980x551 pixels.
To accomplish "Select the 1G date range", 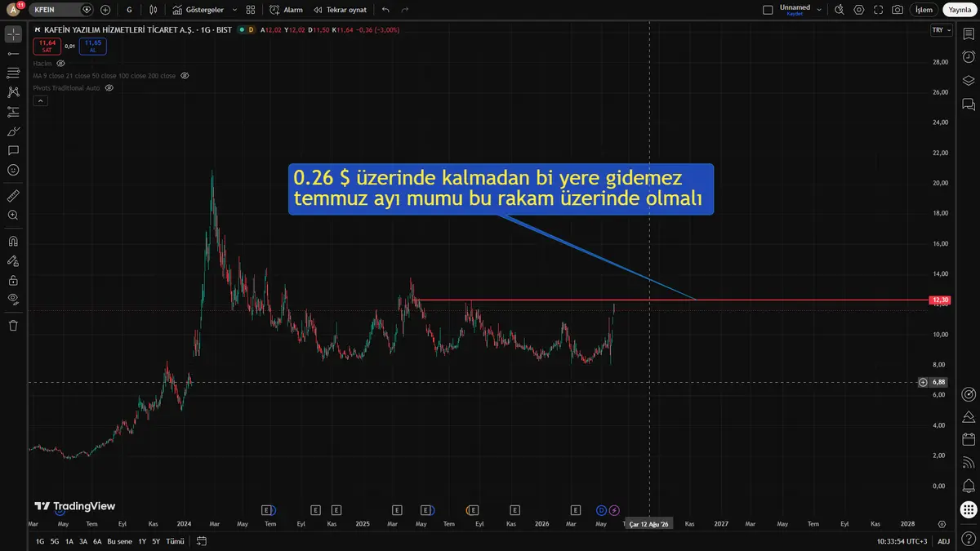I will point(40,541).
